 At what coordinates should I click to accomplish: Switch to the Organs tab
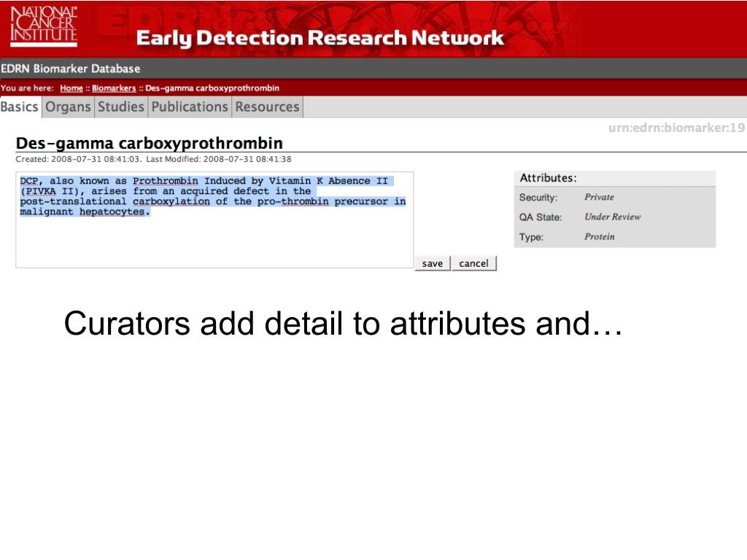(x=68, y=106)
